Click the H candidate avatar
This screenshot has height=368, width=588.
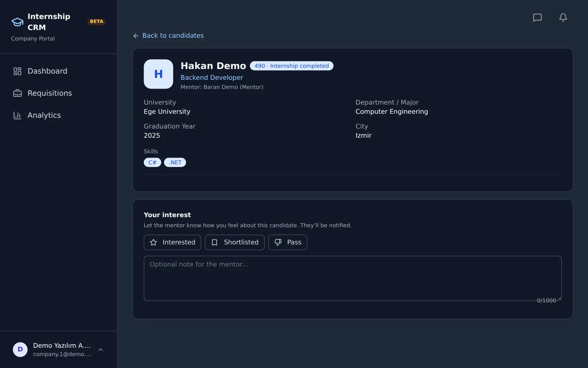158,74
